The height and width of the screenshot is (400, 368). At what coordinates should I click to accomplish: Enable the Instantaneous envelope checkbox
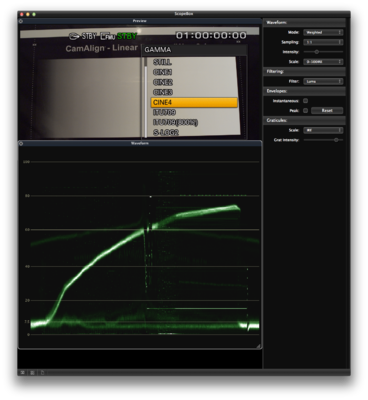pyautogui.click(x=305, y=101)
